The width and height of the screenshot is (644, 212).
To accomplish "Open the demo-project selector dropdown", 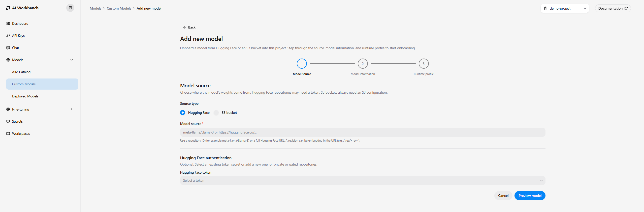I will coord(565,8).
